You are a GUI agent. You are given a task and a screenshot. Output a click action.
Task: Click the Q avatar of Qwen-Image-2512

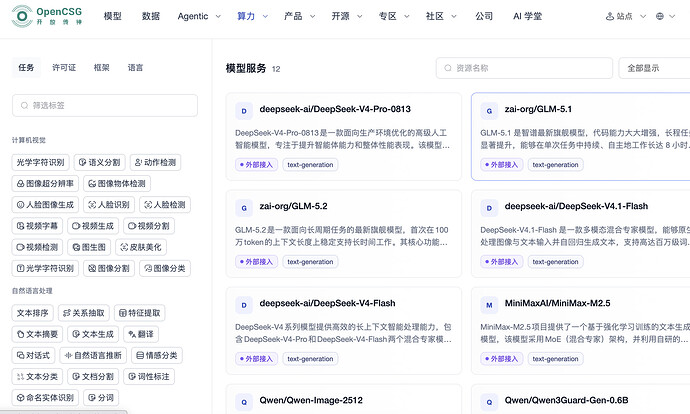tap(244, 402)
